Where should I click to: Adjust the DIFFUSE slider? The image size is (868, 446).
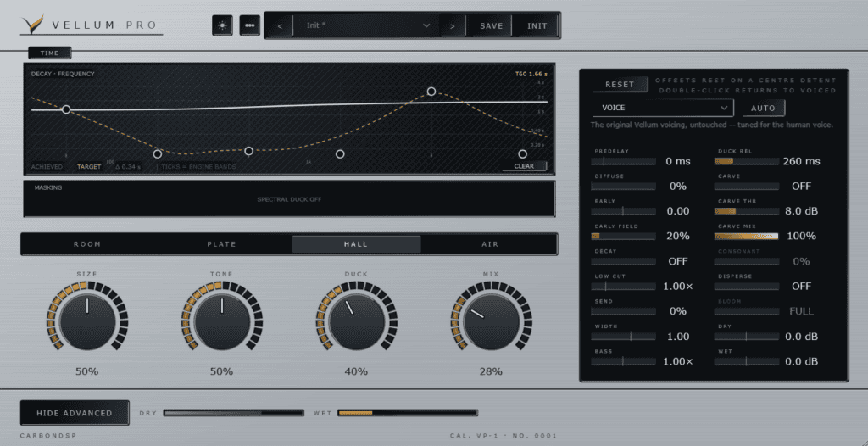[x=623, y=187]
